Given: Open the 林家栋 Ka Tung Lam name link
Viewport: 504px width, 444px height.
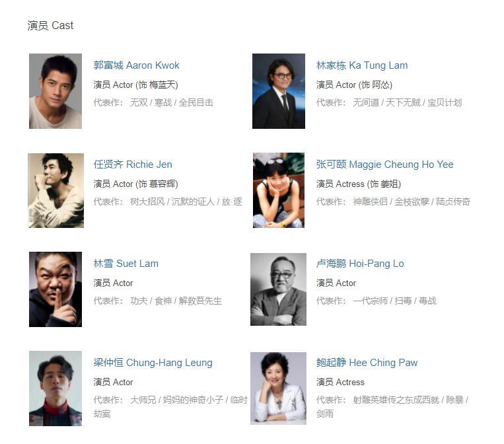Looking at the screenshot, I should [362, 65].
